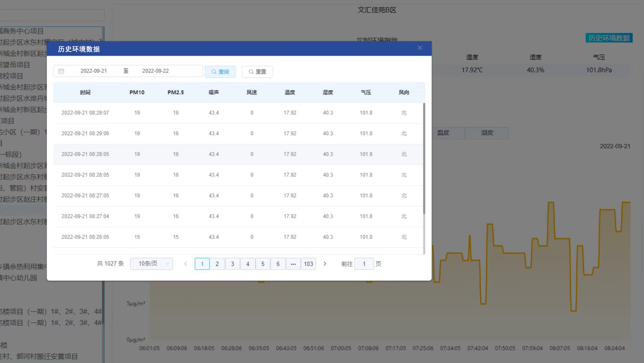Image resolution: width=644 pixels, height=363 pixels.
Task: Select the 镇余热利用集中 tree item
Action: coord(23,266)
